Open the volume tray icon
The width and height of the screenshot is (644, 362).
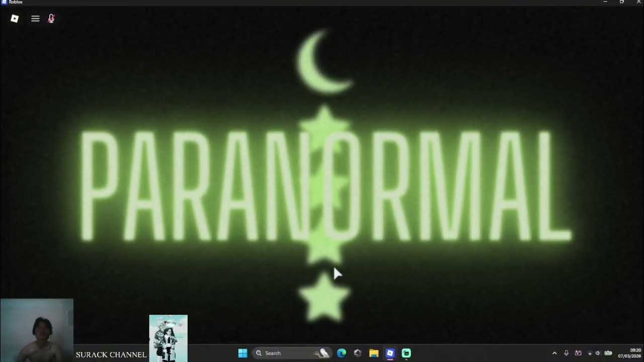pos(598,353)
